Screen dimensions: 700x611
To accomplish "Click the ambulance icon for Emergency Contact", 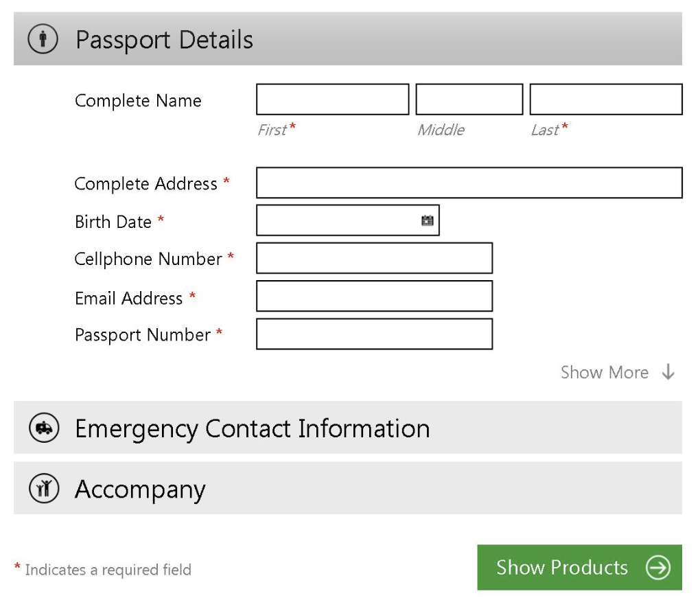I will 43,428.
